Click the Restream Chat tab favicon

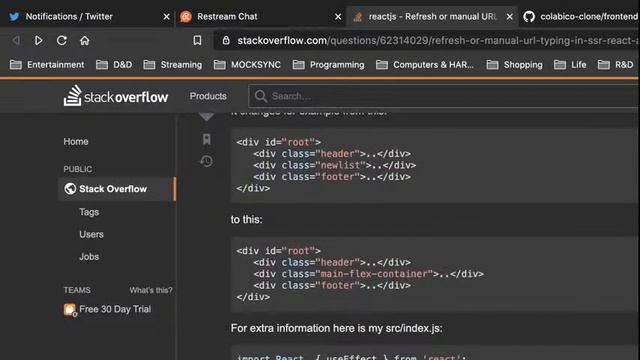[x=186, y=17]
